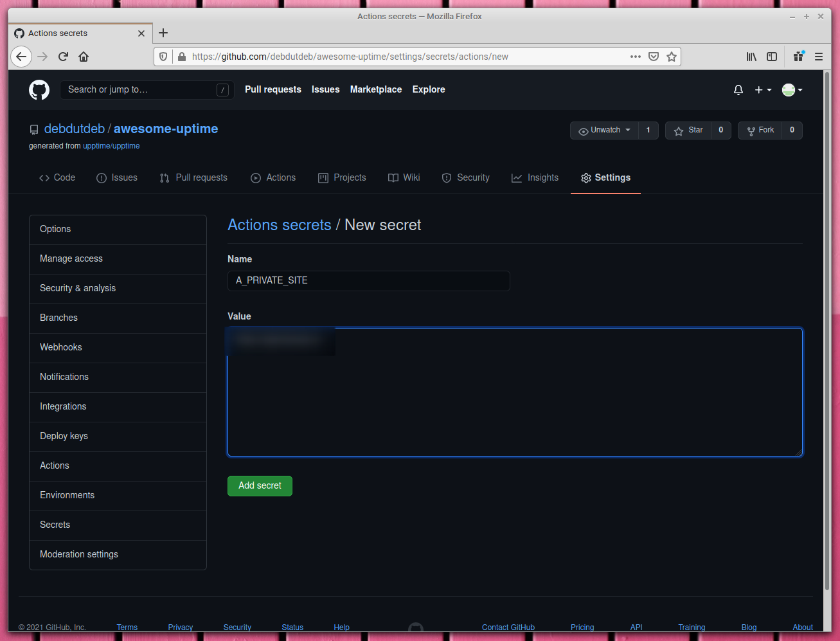Image resolution: width=840 pixels, height=641 pixels.
Task: Toggle the Firefox sidebar icon
Action: click(772, 57)
